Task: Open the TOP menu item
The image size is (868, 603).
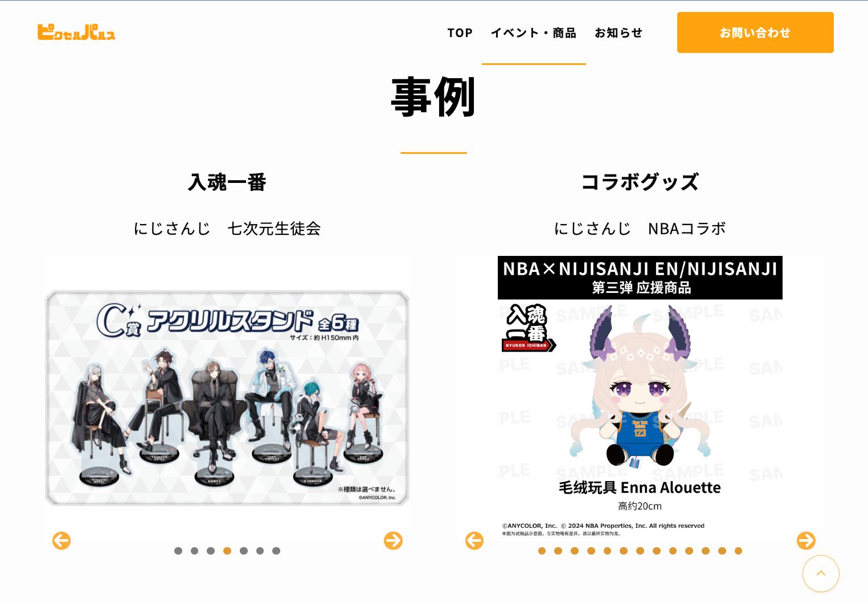Action: (460, 32)
